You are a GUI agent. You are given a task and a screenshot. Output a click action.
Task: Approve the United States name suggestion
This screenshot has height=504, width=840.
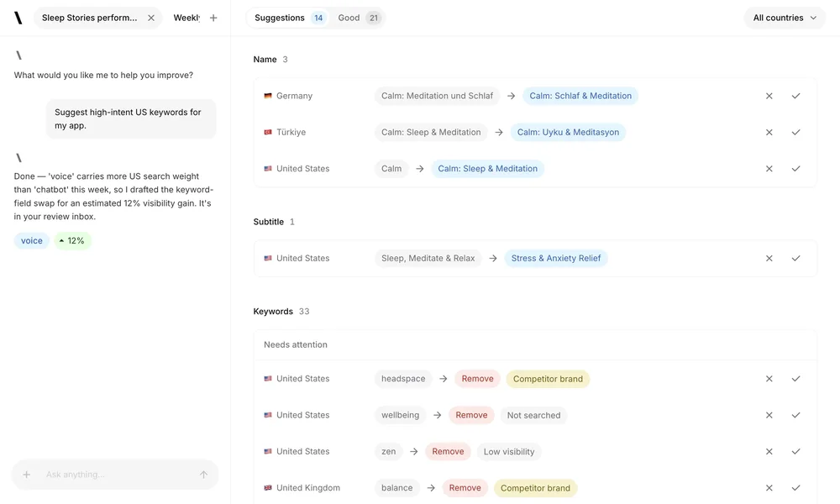pos(795,169)
